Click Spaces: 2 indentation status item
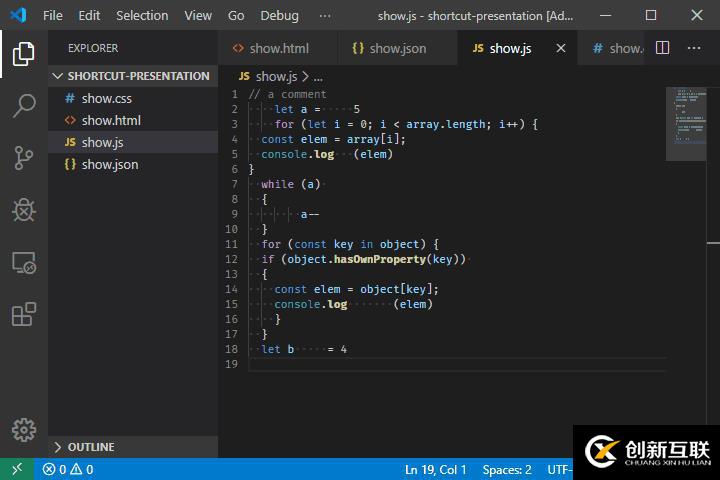720x480 pixels. (507, 469)
